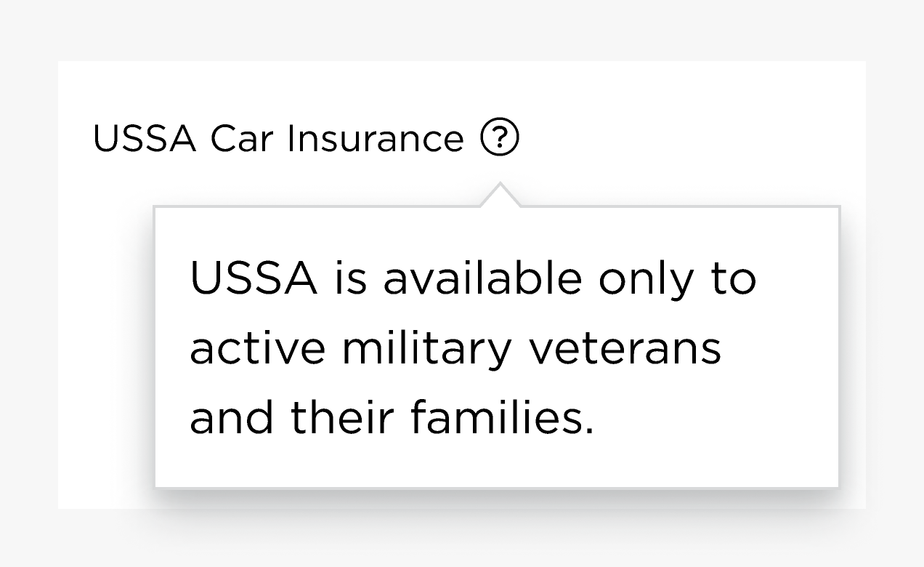Click 'USSA' in the field label
This screenshot has width=924, height=567.
tap(145, 139)
